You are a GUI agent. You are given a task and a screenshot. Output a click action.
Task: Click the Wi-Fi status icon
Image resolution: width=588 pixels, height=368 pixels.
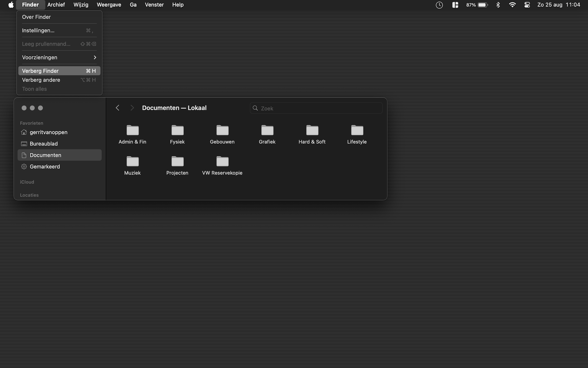coord(512,5)
